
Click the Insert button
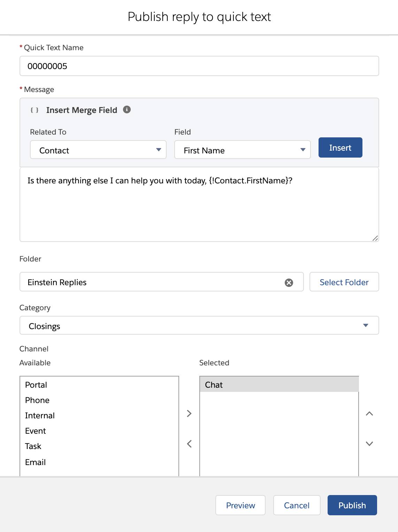point(340,148)
